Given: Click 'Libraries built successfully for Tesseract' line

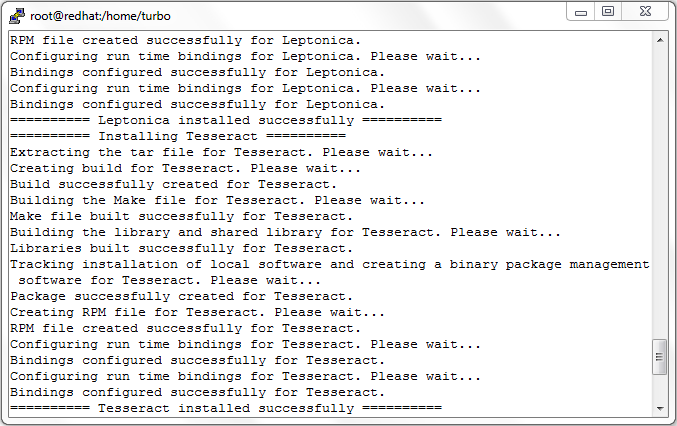Looking at the screenshot, I should pyautogui.click(x=181, y=248).
